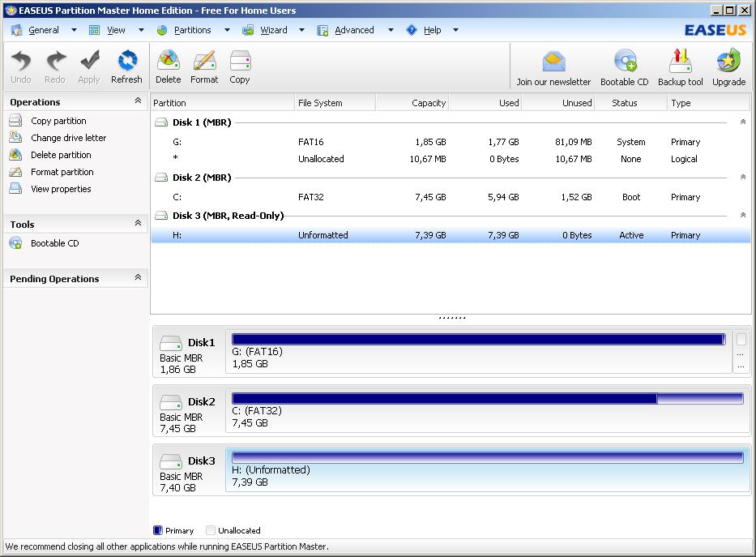This screenshot has width=756, height=557.
Task: Click the Undo toolbar icon
Action: click(x=21, y=61)
